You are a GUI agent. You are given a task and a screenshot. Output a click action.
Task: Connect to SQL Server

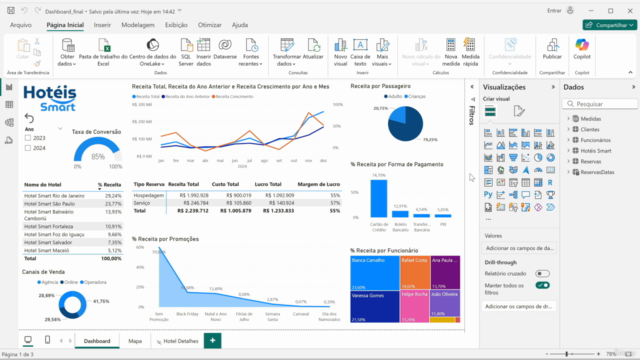tap(186, 52)
